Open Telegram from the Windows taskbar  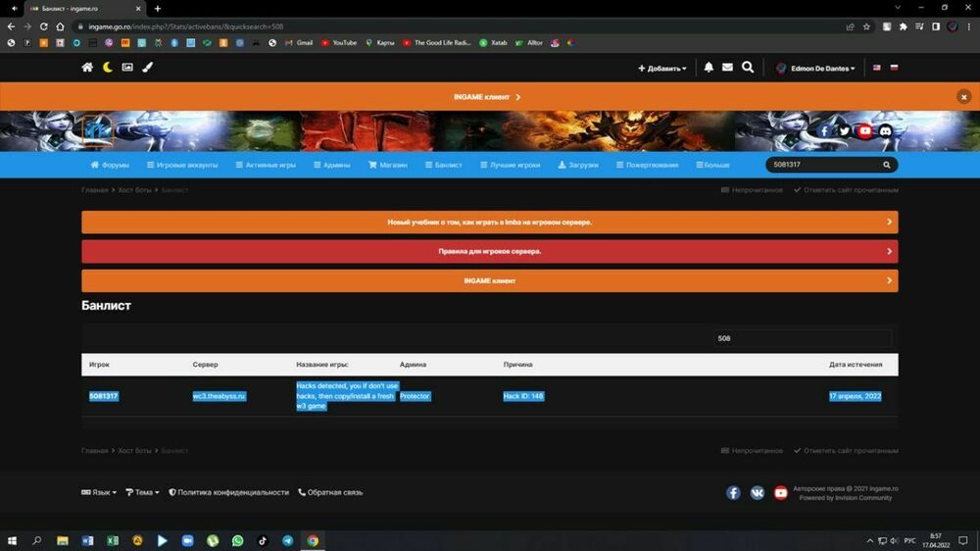(287, 540)
